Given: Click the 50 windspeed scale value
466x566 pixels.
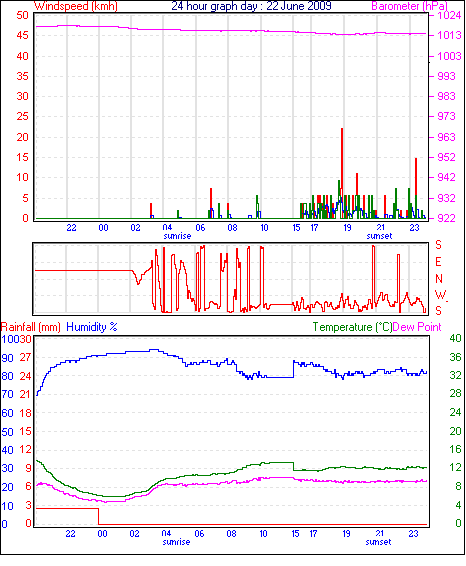Looking at the screenshot, I should 22,15.
